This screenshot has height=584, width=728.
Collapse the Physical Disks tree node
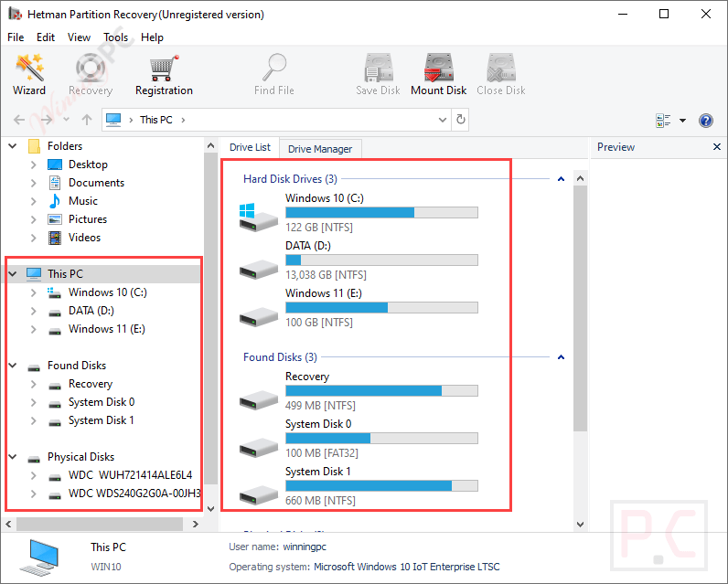coord(13,457)
